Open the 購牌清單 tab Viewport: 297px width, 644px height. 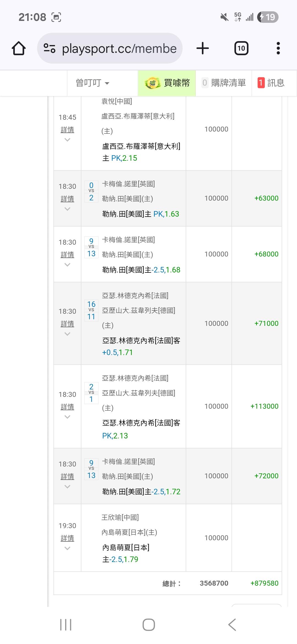pyautogui.click(x=224, y=83)
